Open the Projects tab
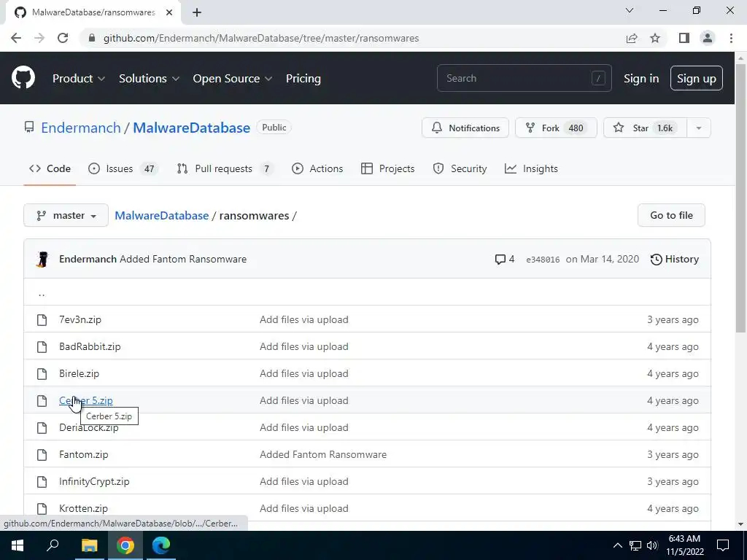This screenshot has width=747, height=560. tap(388, 168)
